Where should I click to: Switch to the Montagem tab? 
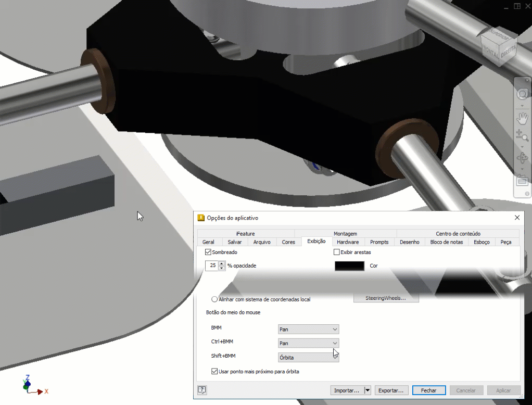pos(346,234)
